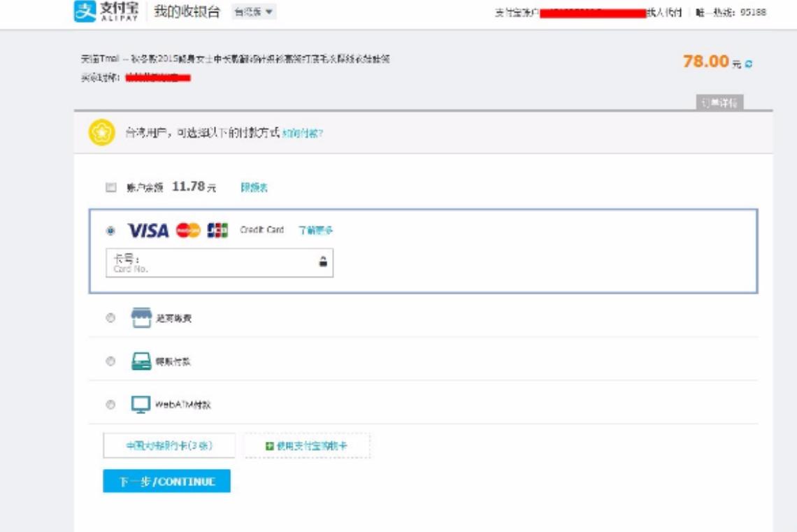Screen dimensions: 797x532
Task: Click the lock icon in card field
Action: click(x=323, y=261)
